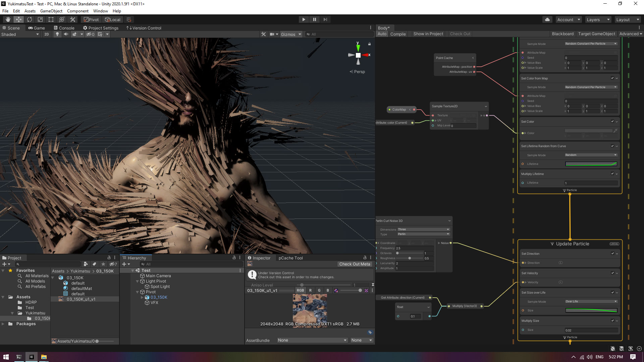Click the cloud collab icon
The height and width of the screenshot is (362, 644).
pos(547,19)
